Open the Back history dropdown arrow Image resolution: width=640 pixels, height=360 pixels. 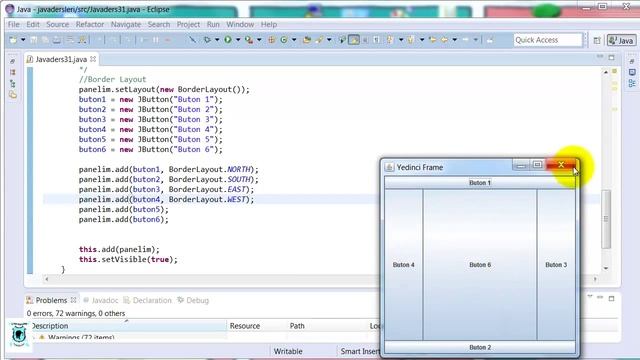(x=455, y=40)
